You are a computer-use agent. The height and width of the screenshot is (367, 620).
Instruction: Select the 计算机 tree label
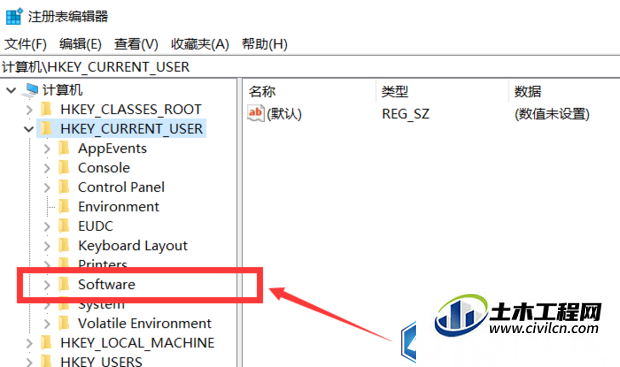(x=62, y=90)
